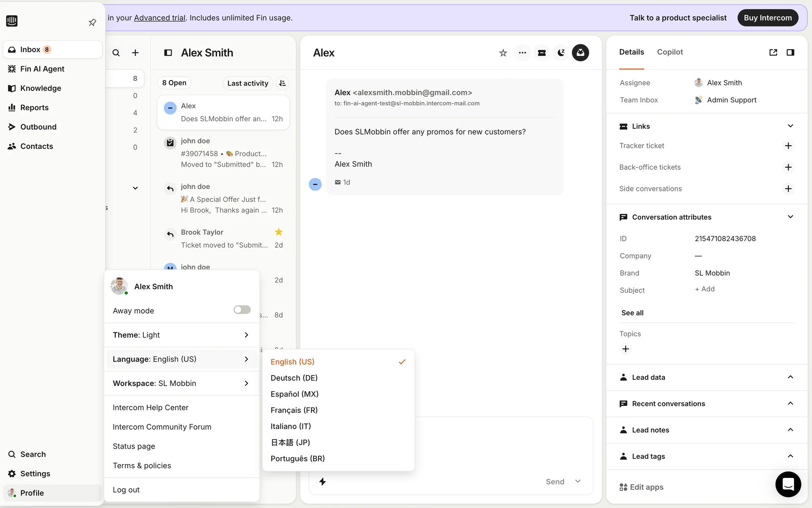
Task: Choose Português (BR) language option
Action: coord(297,458)
